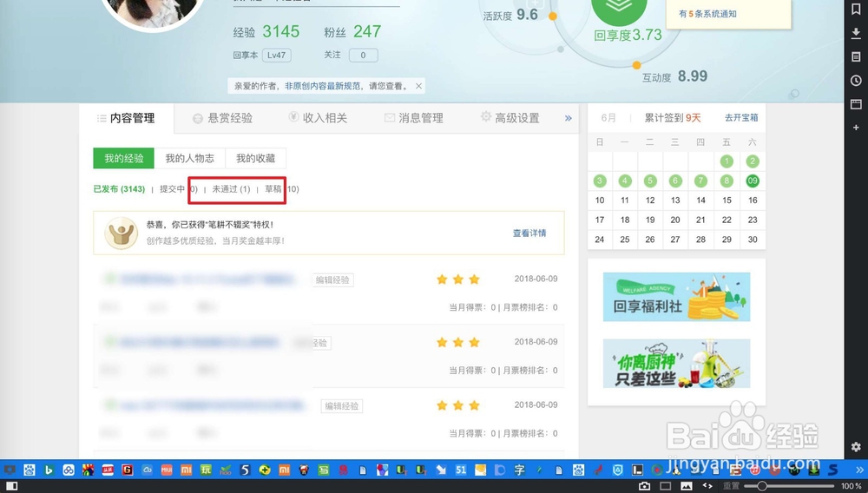This screenshot has width=868, height=493.
Task: Click the 关注 count box showing 0
Action: (363, 56)
